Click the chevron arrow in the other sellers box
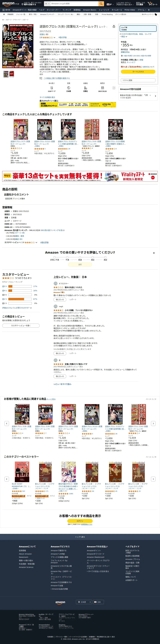Screen dimensions: 160x644 pyautogui.click(x=156, y=96)
